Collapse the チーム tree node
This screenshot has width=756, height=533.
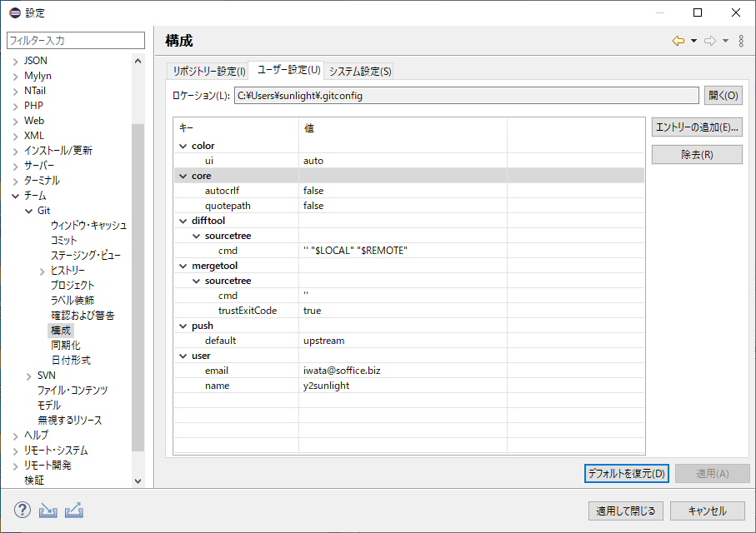click(15, 196)
